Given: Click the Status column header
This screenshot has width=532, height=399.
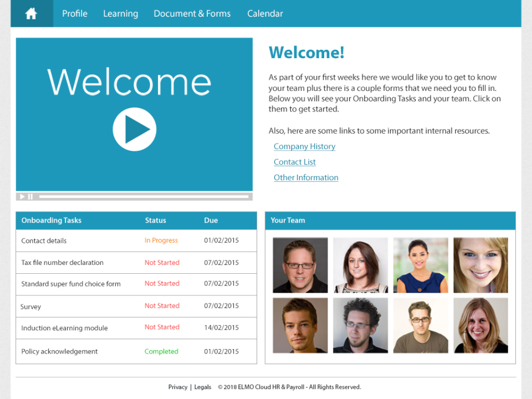Looking at the screenshot, I should 155,220.
